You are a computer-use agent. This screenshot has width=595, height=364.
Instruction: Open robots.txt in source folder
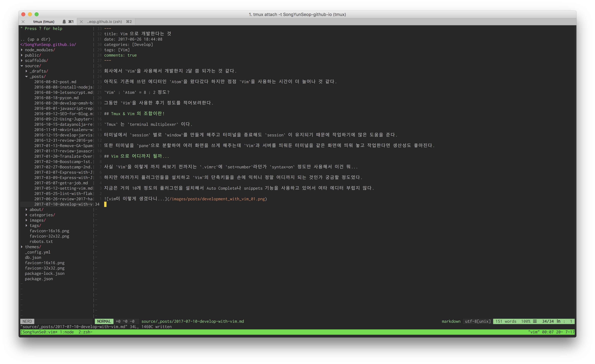pyautogui.click(x=41, y=241)
